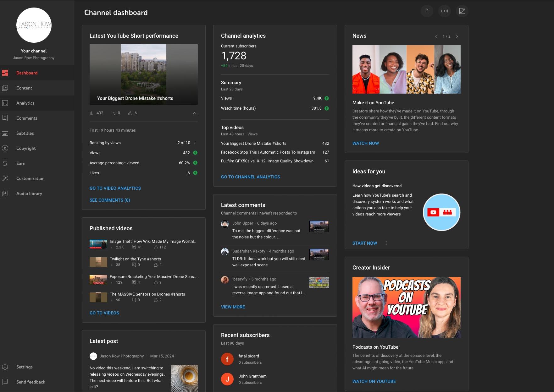Viewport: 554px width, 392px height.
Task: Open the Exposure Bracketing video thumbnail
Action: click(x=98, y=280)
